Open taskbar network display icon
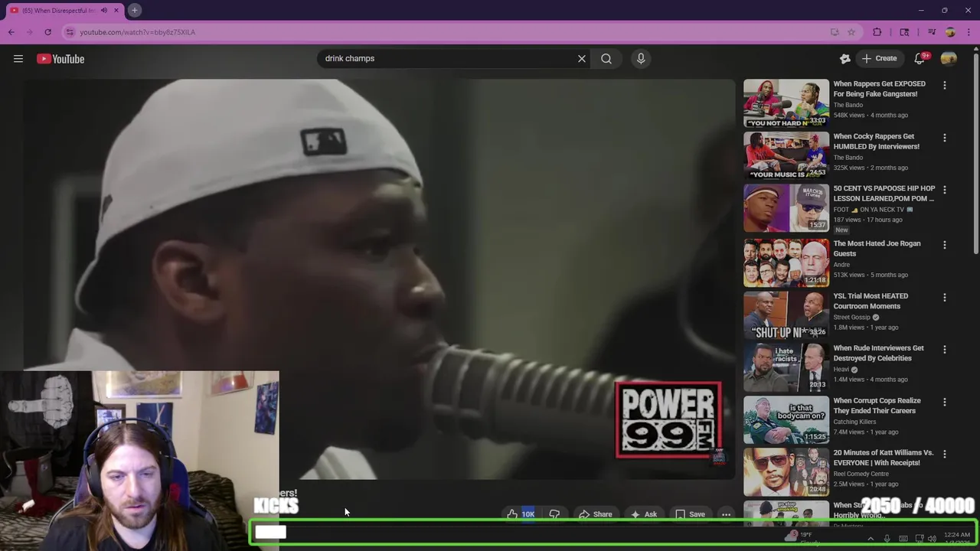 pos(919,539)
